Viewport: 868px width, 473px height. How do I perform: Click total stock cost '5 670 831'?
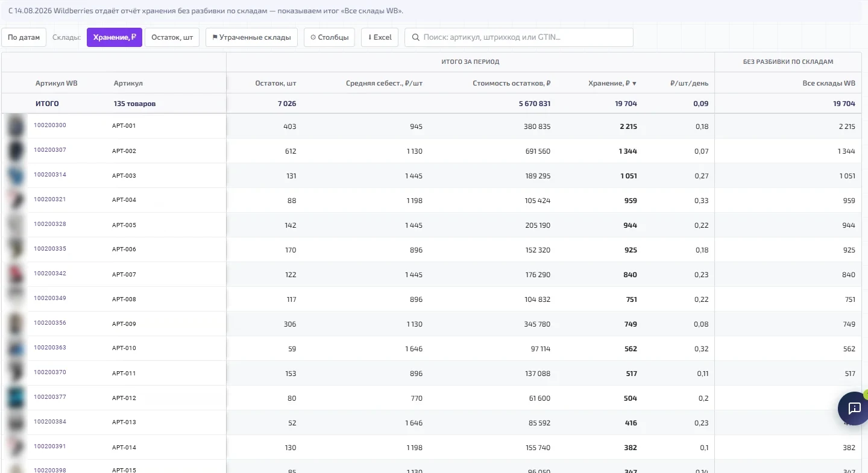point(535,104)
